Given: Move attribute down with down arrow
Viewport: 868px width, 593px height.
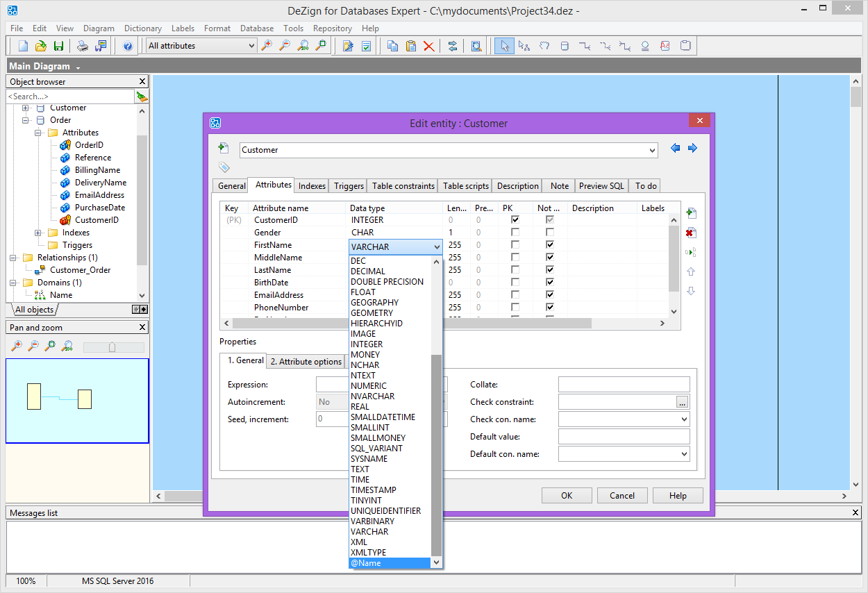Looking at the screenshot, I should (691, 291).
